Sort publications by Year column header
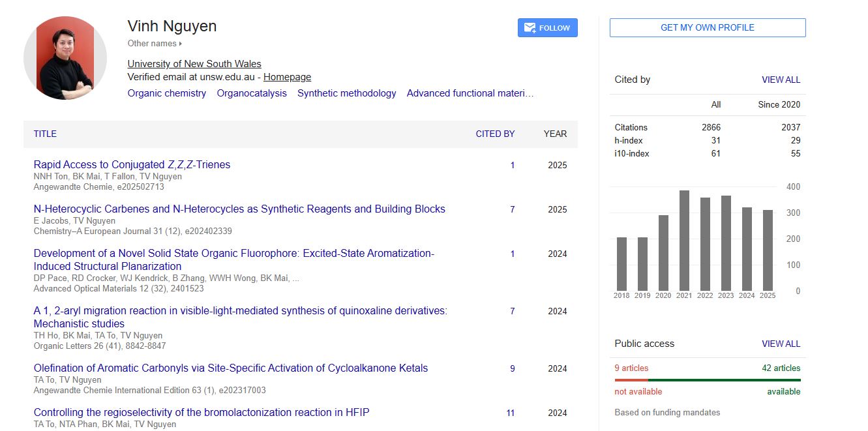 (x=555, y=134)
